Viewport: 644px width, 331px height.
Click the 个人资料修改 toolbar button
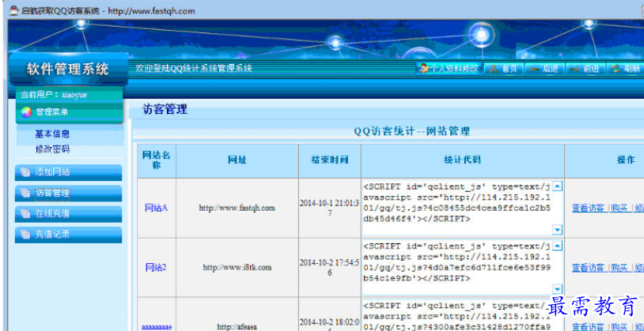pos(449,69)
